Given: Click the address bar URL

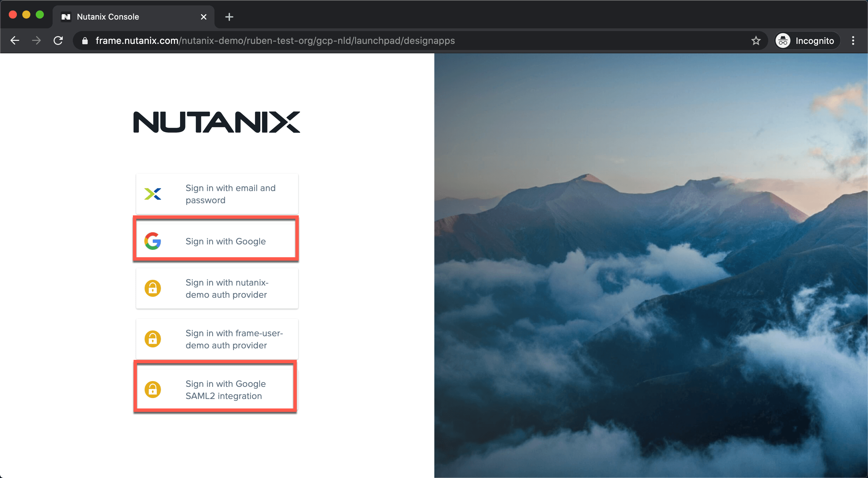Looking at the screenshot, I should [x=275, y=41].
